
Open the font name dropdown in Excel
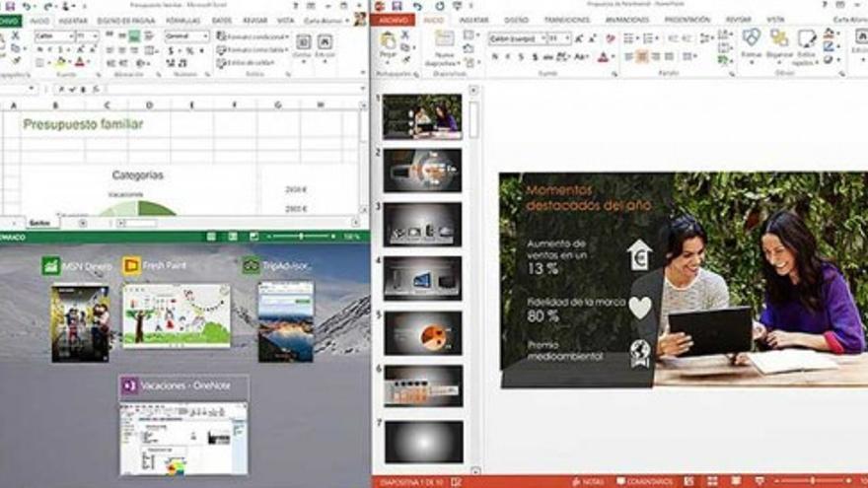tap(71, 36)
